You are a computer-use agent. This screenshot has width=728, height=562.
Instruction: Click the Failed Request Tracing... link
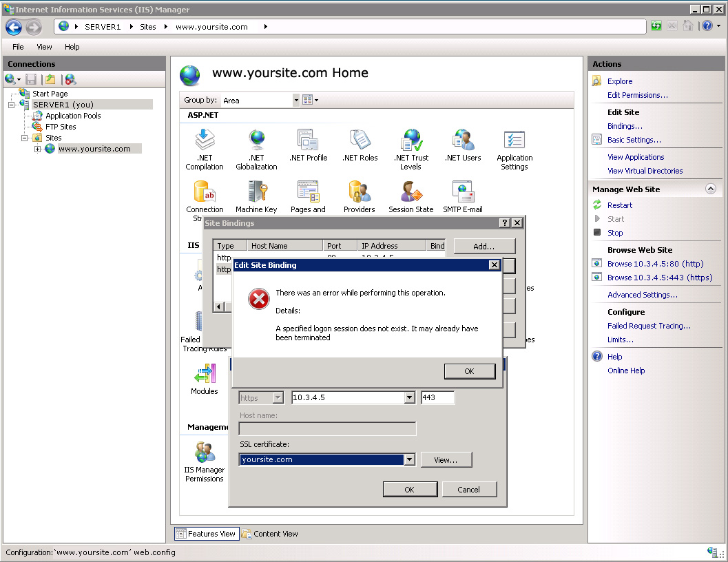pyautogui.click(x=649, y=326)
